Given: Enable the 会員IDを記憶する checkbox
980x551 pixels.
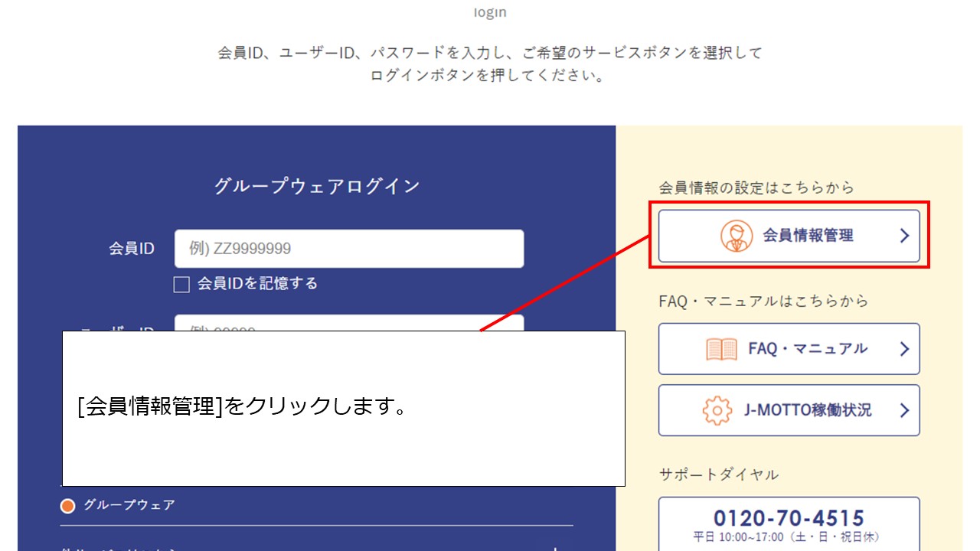Looking at the screenshot, I should [181, 284].
